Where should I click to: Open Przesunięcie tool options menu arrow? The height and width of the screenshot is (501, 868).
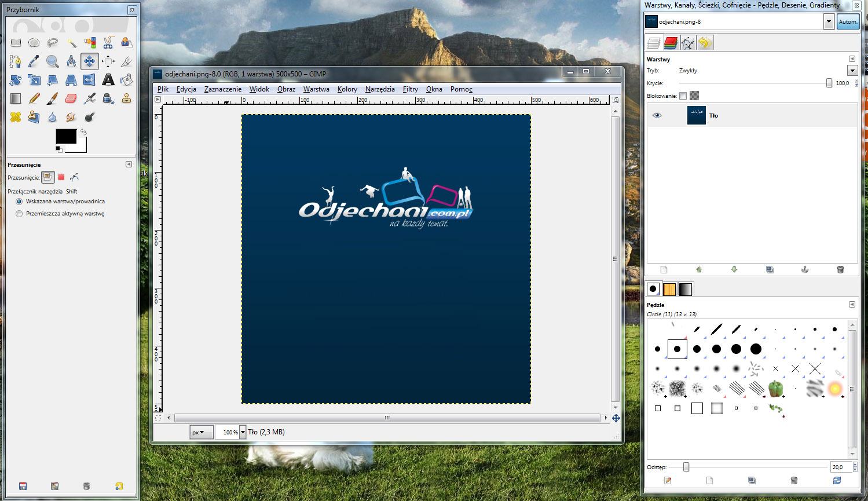tap(129, 164)
